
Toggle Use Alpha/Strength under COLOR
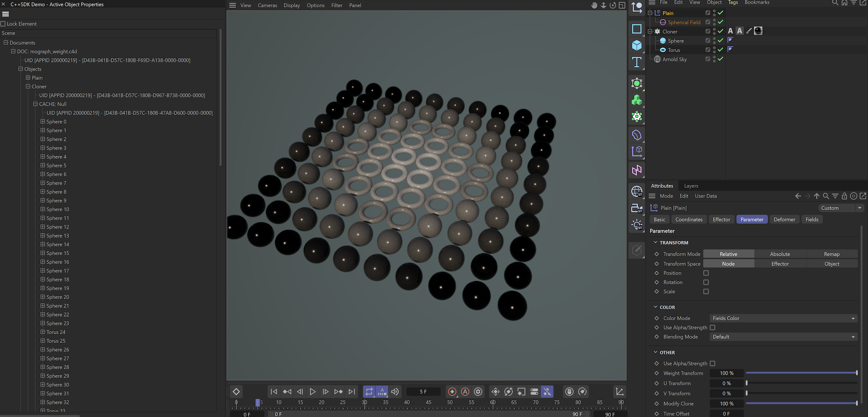pos(713,328)
